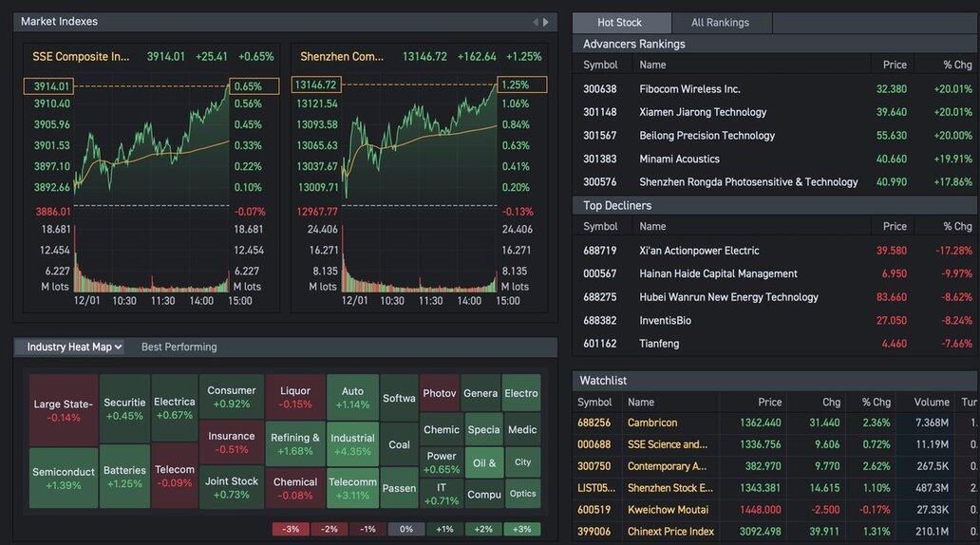Open the Shenzhen Component index chart title
This screenshot has width=980, height=545.
(342, 57)
